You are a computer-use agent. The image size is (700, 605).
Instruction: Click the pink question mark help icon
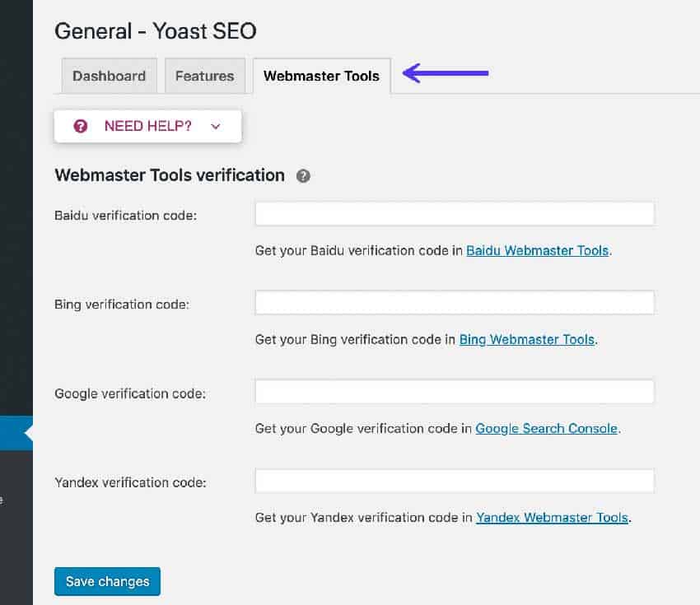point(80,126)
